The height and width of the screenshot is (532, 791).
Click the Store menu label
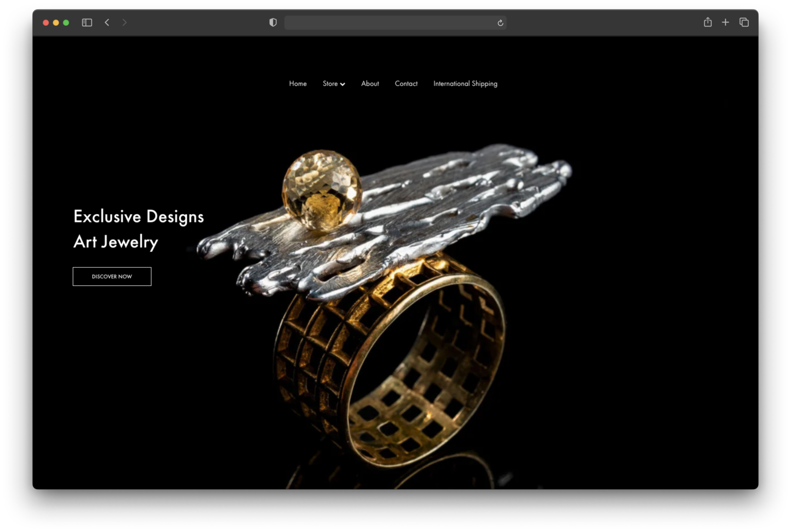pyautogui.click(x=330, y=83)
